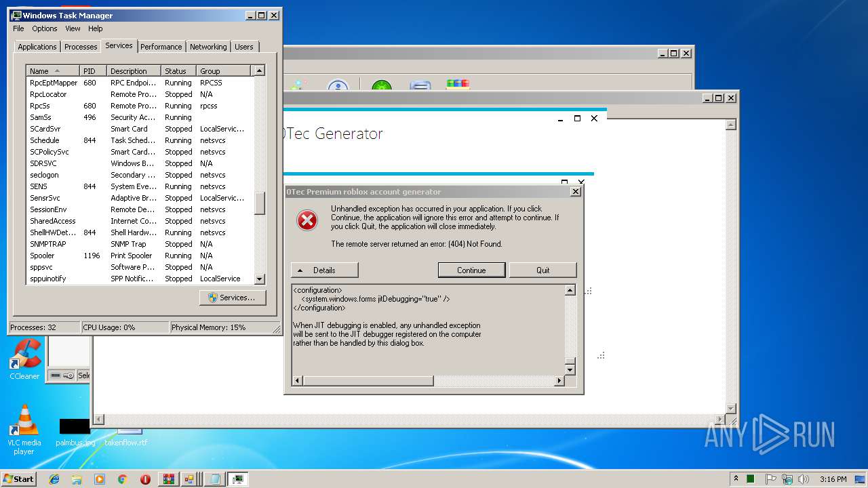Click the Start button
This screenshot has width=868, height=488.
tap(18, 479)
